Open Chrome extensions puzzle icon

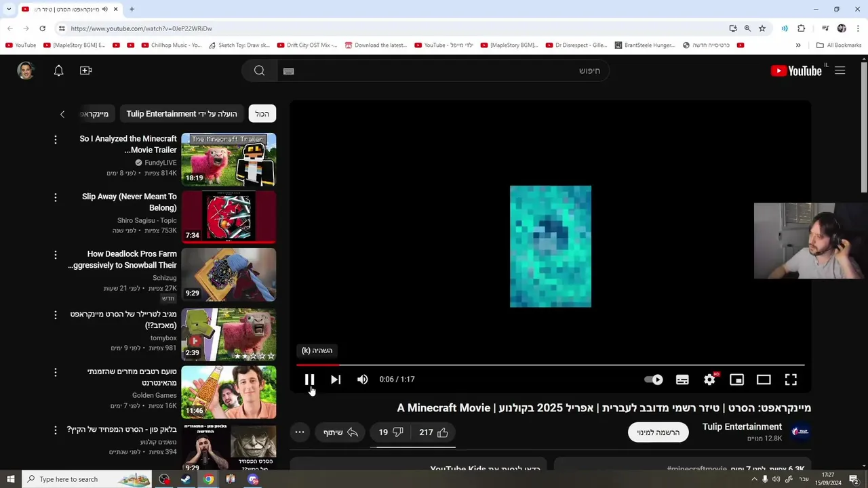pos(802,28)
